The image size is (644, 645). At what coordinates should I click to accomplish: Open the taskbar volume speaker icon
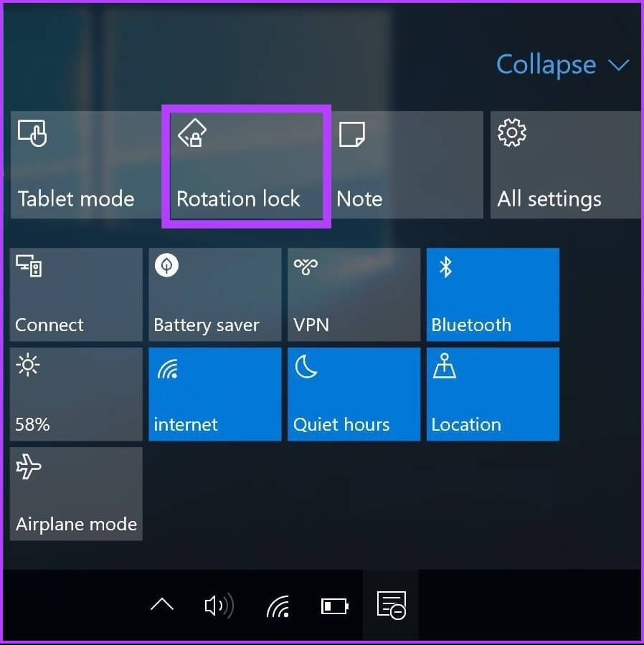[x=219, y=606]
